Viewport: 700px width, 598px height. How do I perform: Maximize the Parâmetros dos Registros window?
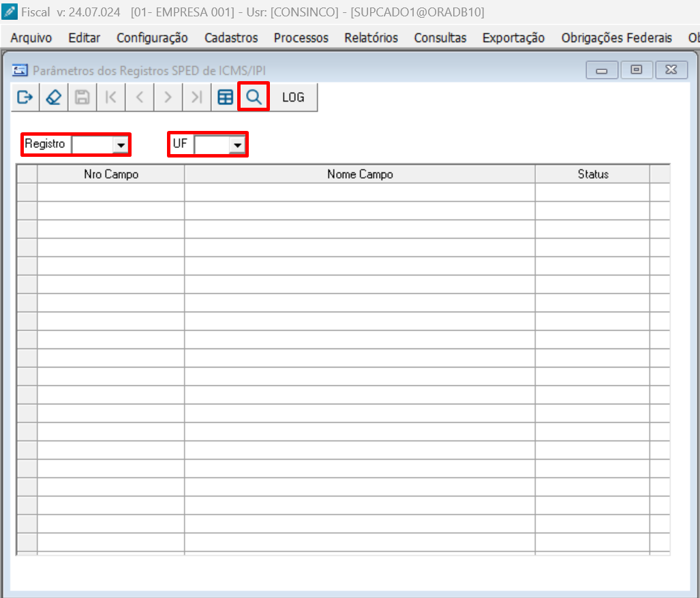tap(636, 70)
